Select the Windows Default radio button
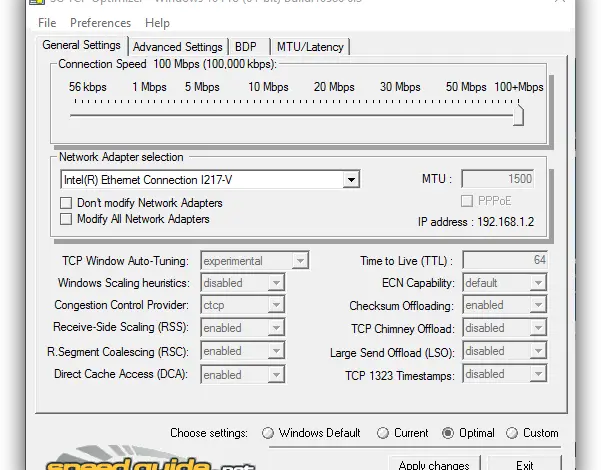601x470 pixels. pyautogui.click(x=268, y=433)
